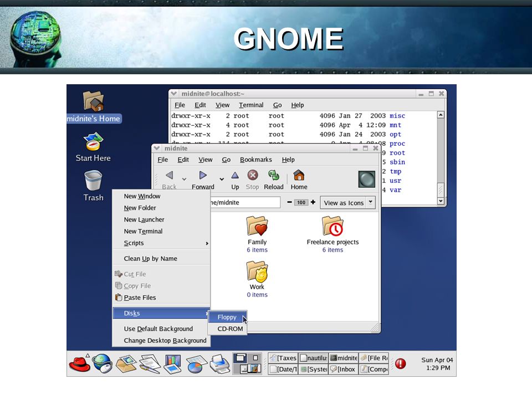Click the 'var' directory name in the terminal
The image size is (532, 399).
(x=395, y=190)
